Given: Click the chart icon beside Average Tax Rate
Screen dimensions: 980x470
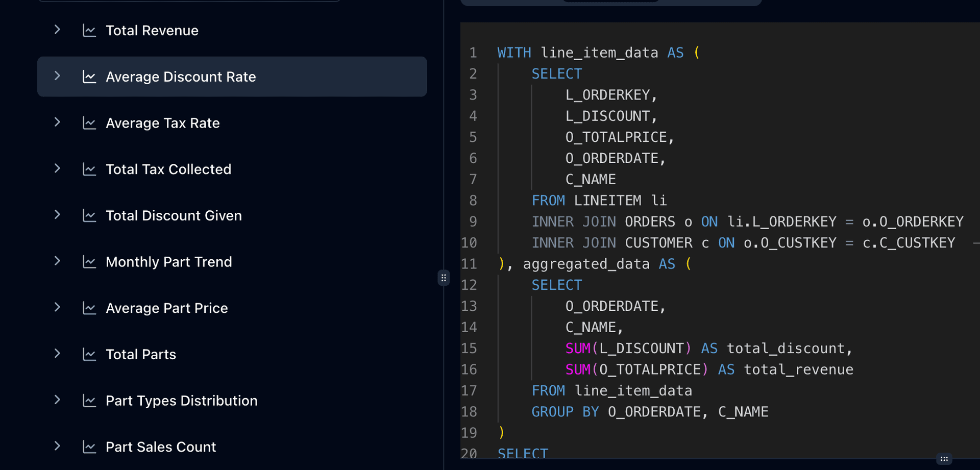Looking at the screenshot, I should coord(89,123).
